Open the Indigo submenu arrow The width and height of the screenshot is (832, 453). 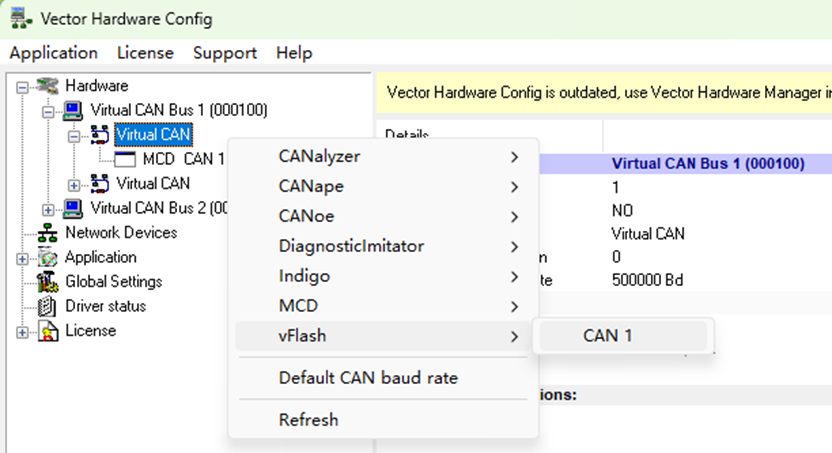pyautogui.click(x=514, y=276)
